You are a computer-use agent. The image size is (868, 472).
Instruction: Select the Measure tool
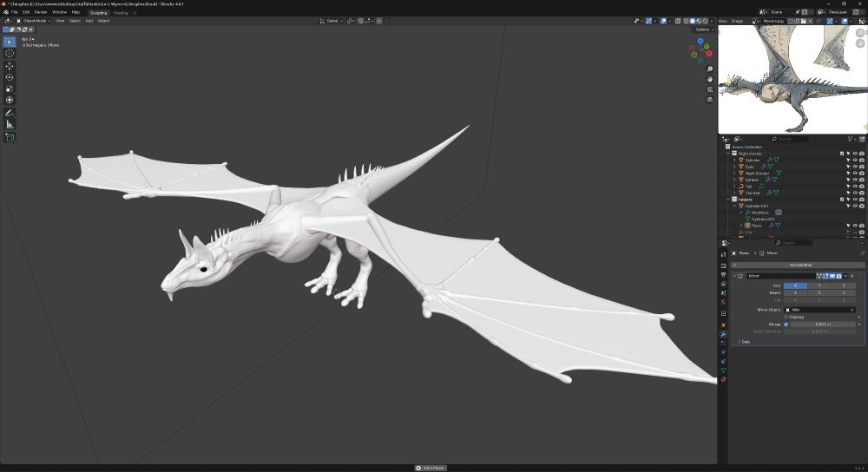point(10,124)
